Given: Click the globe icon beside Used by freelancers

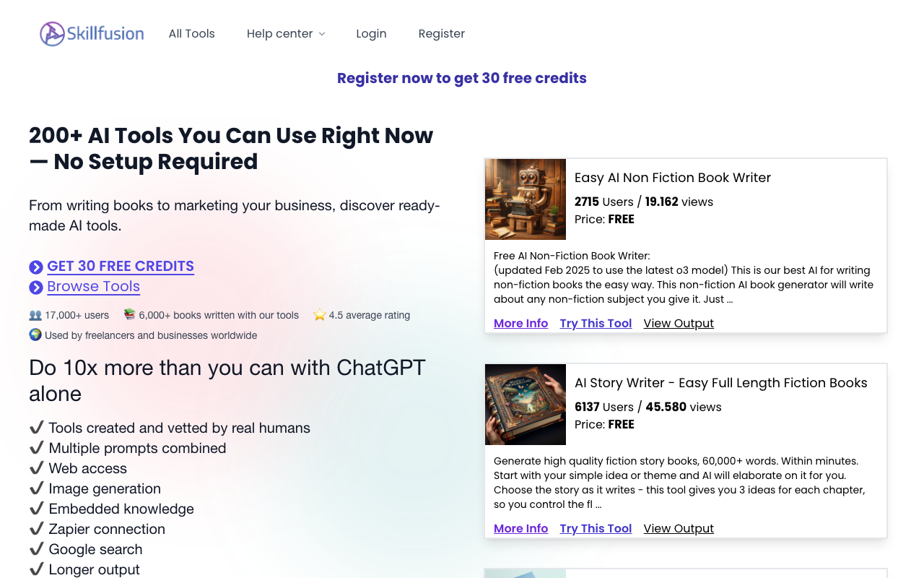Looking at the screenshot, I should tap(35, 335).
